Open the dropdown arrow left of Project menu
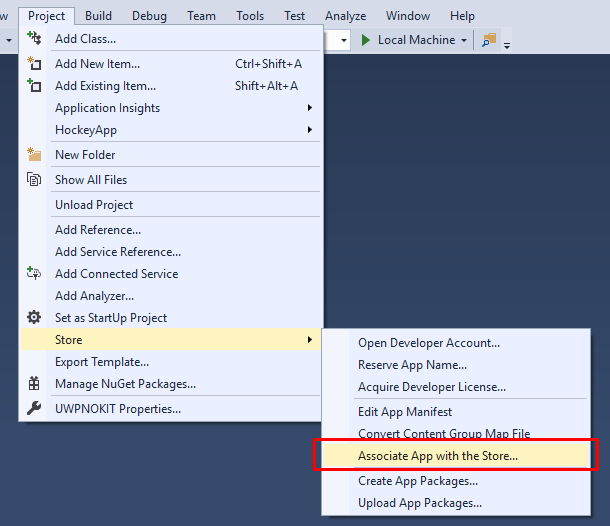The image size is (610, 526). pyautogui.click(x=9, y=40)
